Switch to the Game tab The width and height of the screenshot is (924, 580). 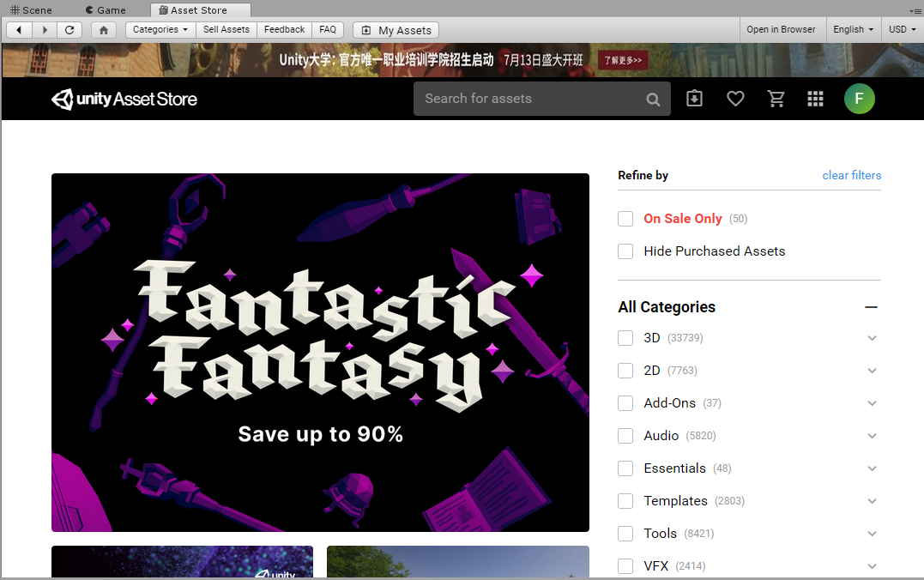pyautogui.click(x=106, y=10)
